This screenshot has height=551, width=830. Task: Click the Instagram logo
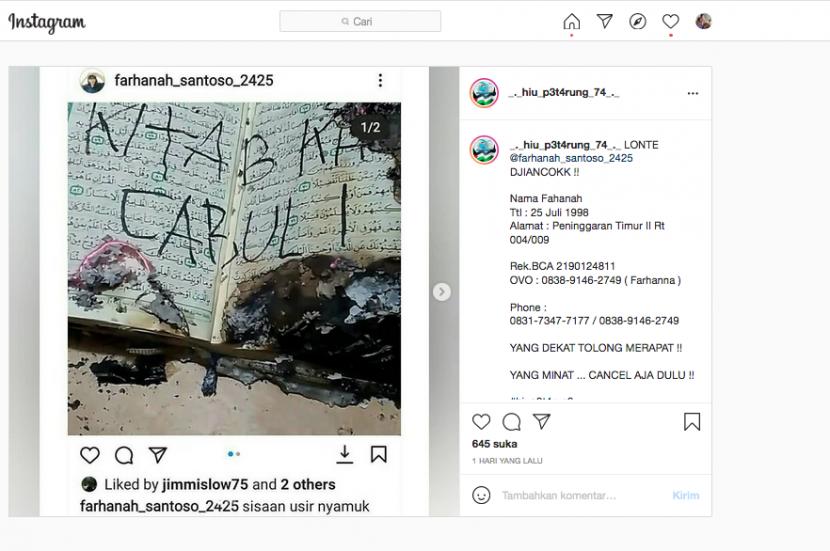[x=47, y=22]
